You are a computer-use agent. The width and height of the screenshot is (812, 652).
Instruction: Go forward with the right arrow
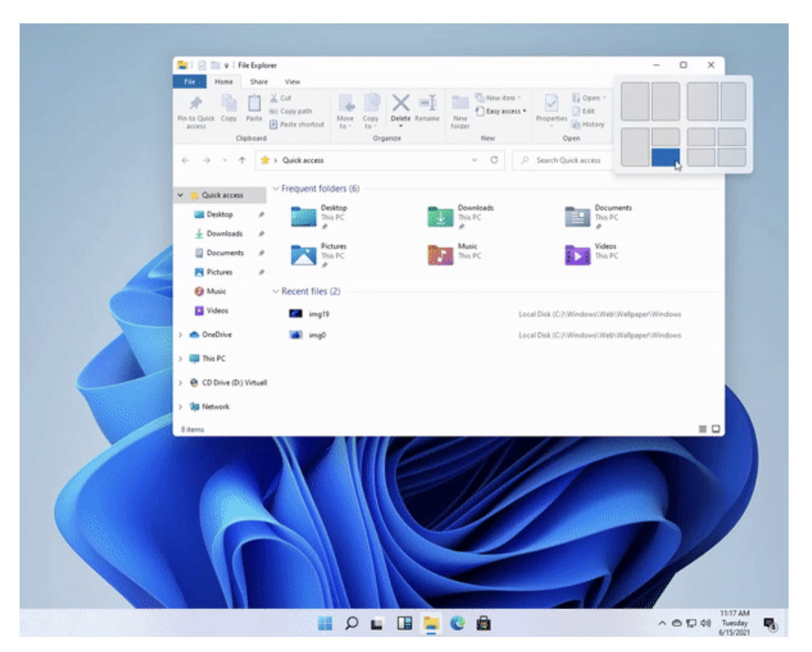click(207, 161)
